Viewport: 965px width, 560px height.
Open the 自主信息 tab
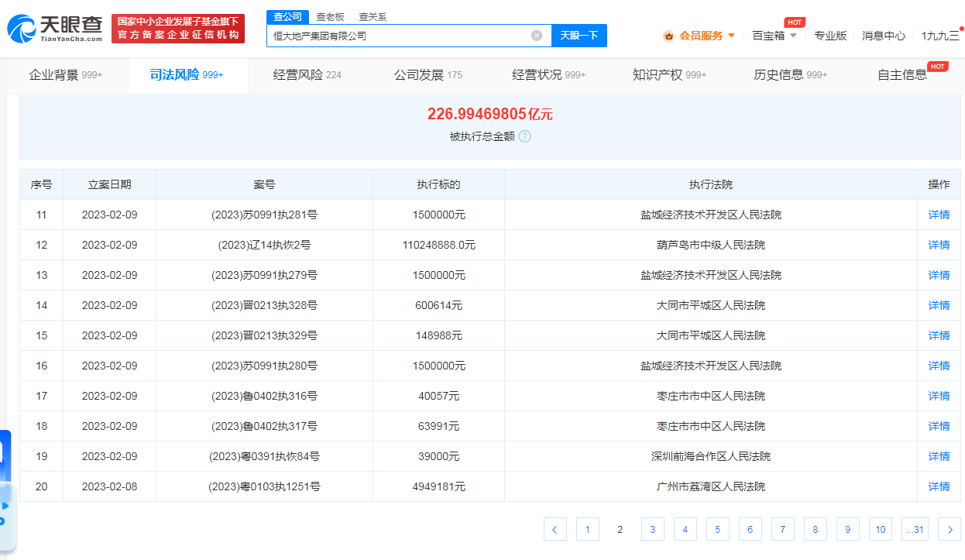point(902,75)
